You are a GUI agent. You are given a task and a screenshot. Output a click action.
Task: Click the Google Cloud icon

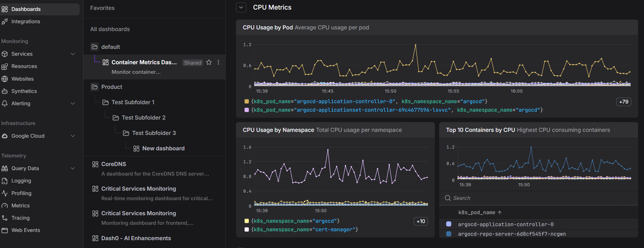point(5,136)
